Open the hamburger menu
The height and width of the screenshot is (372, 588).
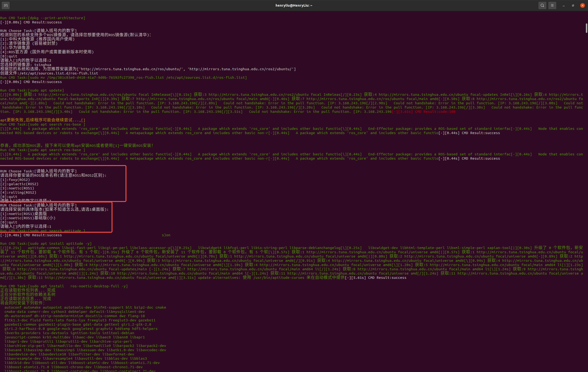pyautogui.click(x=552, y=5)
